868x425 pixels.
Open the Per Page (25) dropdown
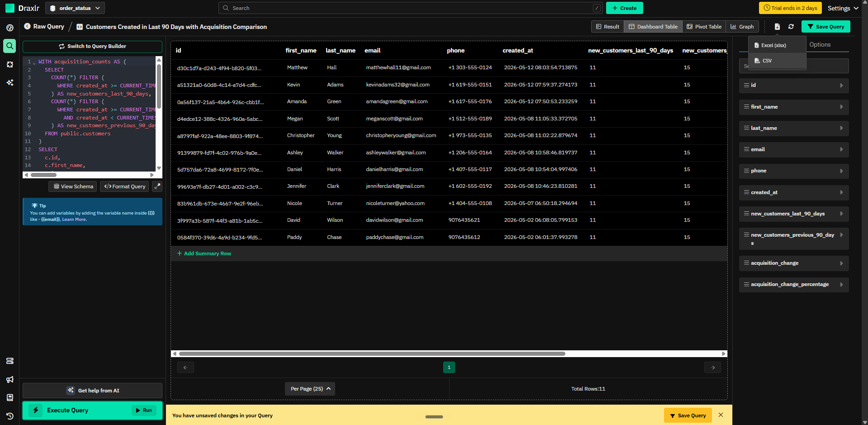(x=310, y=389)
